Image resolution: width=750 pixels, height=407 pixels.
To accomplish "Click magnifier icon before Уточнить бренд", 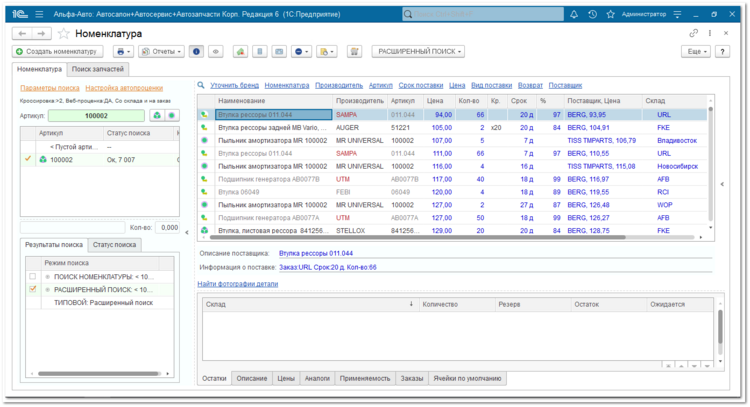I will 201,85.
